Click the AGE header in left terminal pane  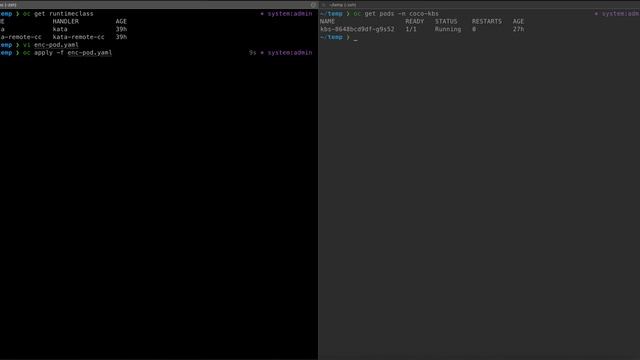coord(121,21)
